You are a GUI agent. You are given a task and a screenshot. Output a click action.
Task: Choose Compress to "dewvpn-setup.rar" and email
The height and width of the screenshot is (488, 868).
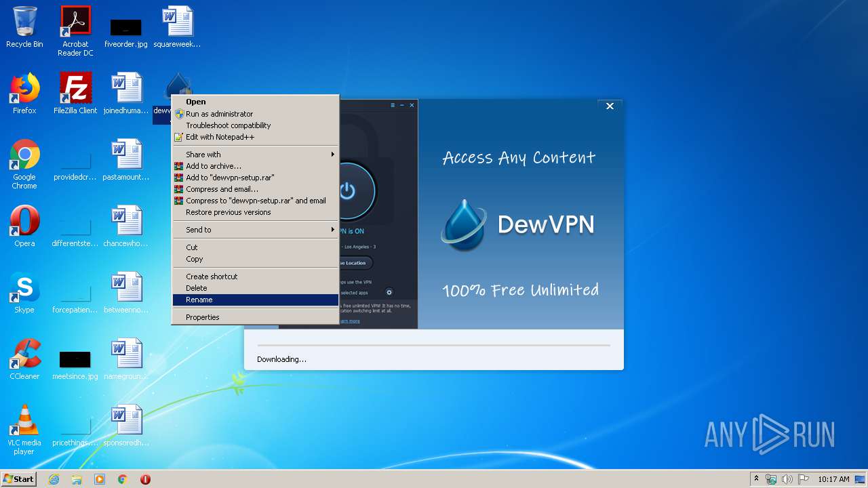[x=256, y=201]
